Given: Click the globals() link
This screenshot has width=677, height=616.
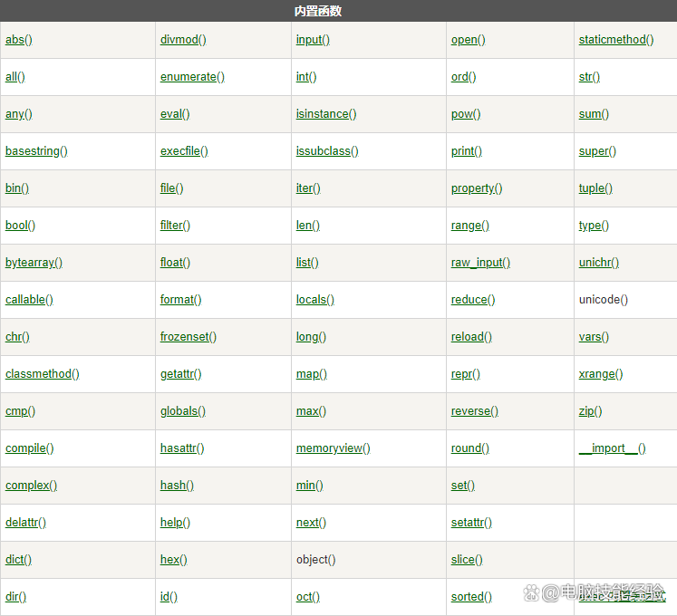Looking at the screenshot, I should click(x=183, y=411).
